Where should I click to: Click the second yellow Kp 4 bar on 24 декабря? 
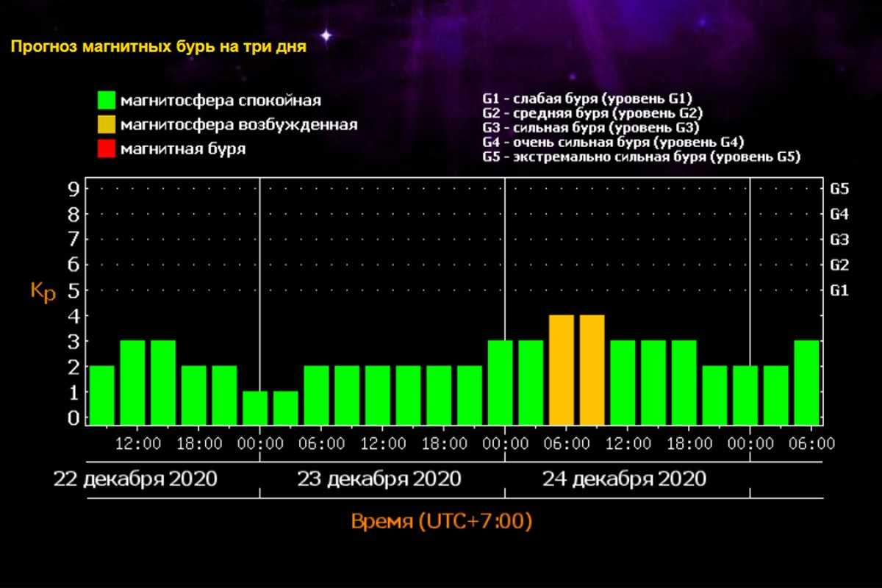pos(592,370)
